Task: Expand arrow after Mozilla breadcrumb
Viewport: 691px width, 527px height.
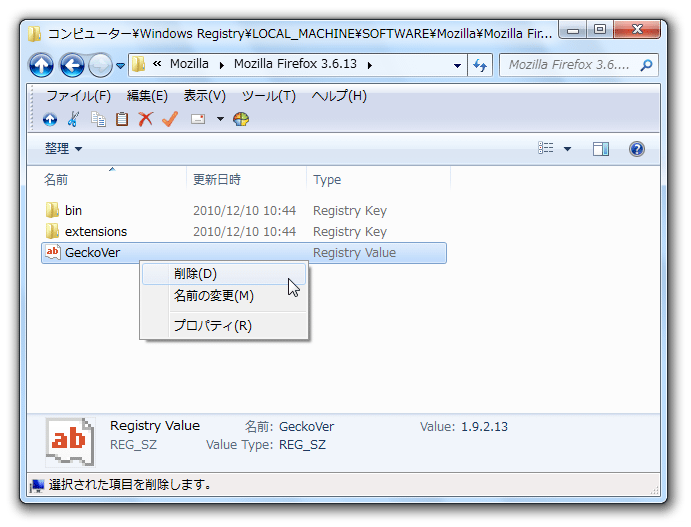Action: (x=222, y=65)
